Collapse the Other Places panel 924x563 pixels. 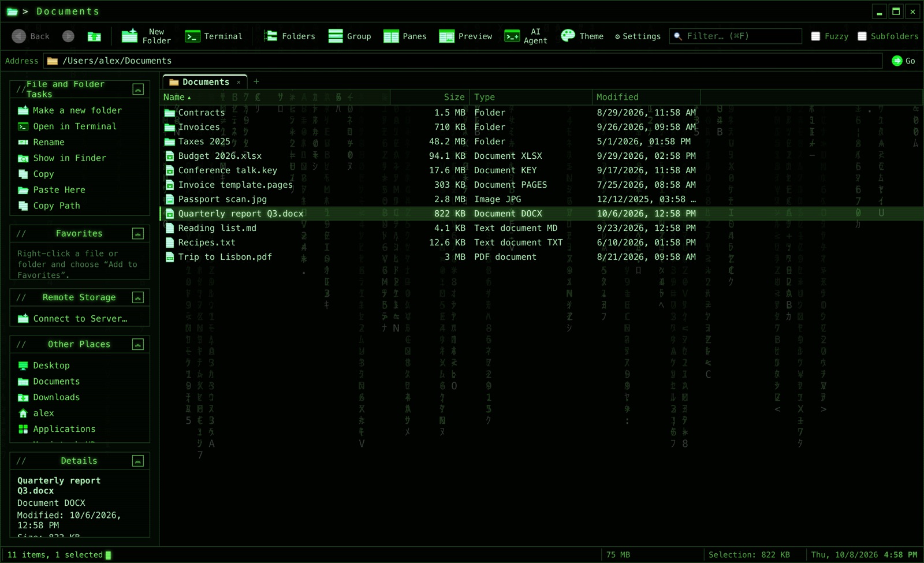pyautogui.click(x=138, y=344)
